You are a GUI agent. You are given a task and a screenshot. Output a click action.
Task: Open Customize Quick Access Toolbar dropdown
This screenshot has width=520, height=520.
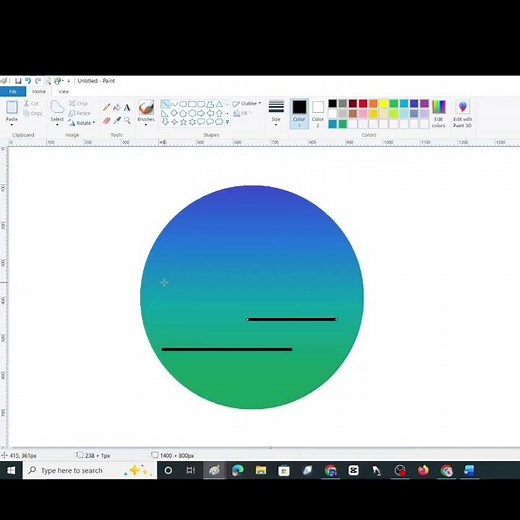click(69, 81)
